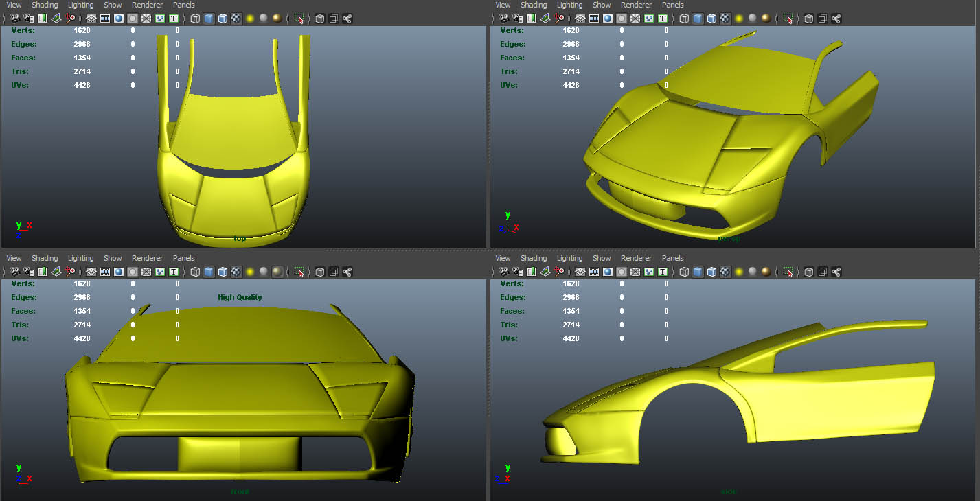Toggle X-Ray icon in side view panel

point(808,272)
